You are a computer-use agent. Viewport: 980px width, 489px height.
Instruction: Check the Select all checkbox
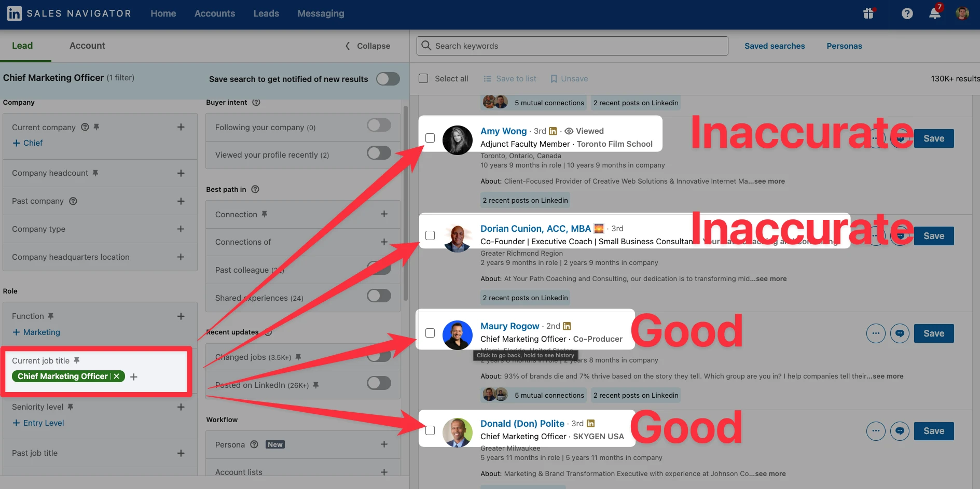point(423,78)
